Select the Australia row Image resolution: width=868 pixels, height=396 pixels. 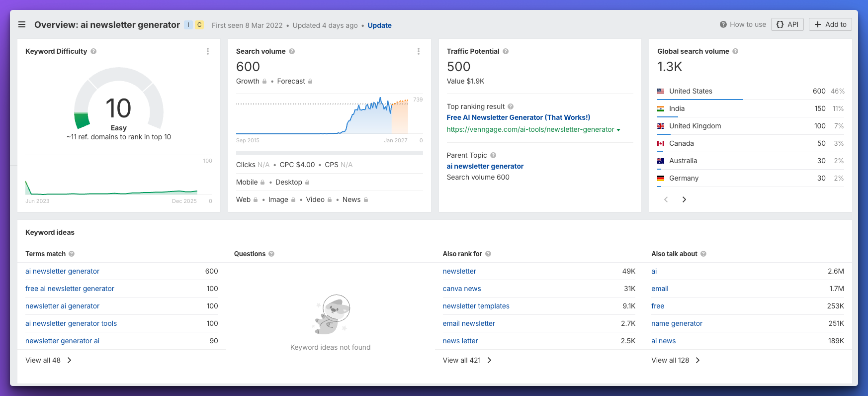(751, 161)
